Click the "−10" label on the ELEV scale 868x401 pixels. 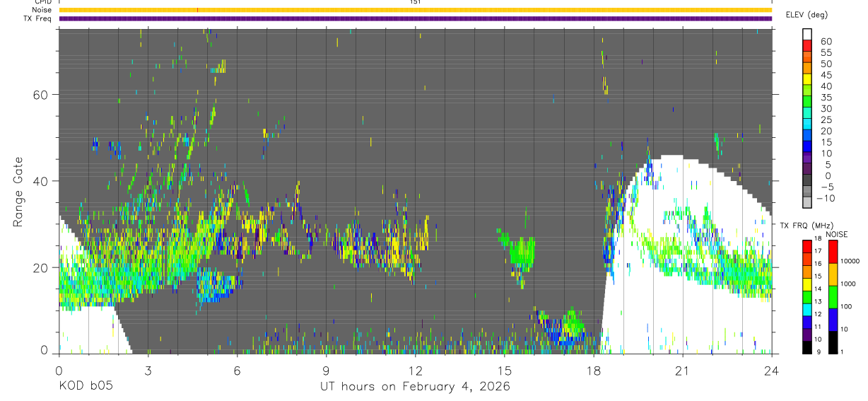pyautogui.click(x=826, y=199)
